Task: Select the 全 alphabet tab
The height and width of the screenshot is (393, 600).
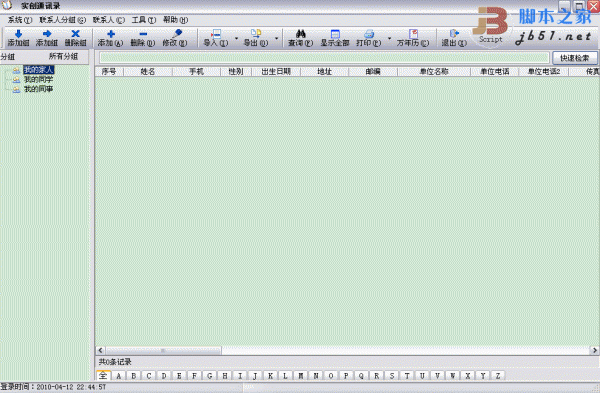Action: pos(103,375)
